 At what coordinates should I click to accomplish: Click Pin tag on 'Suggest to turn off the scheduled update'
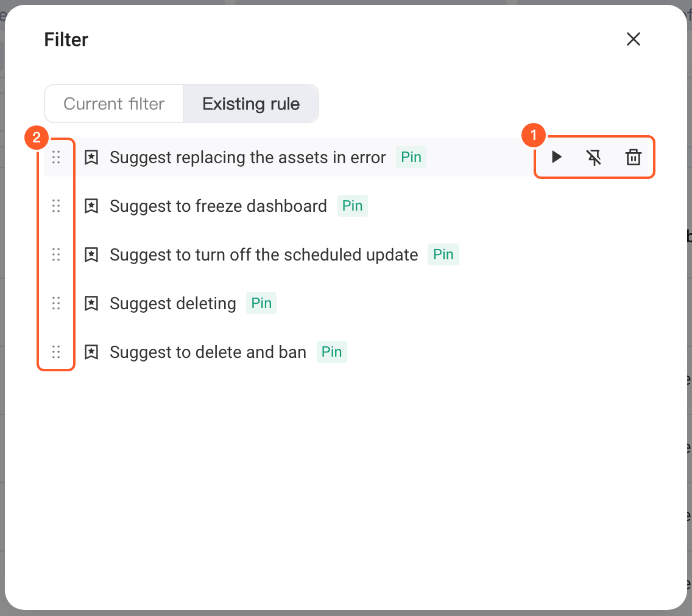(x=443, y=254)
